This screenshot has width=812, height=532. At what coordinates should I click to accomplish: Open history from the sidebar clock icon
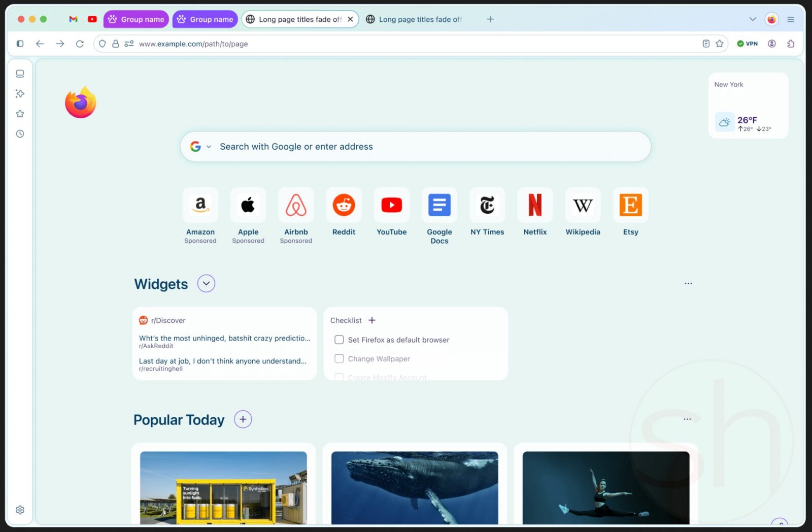click(20, 134)
